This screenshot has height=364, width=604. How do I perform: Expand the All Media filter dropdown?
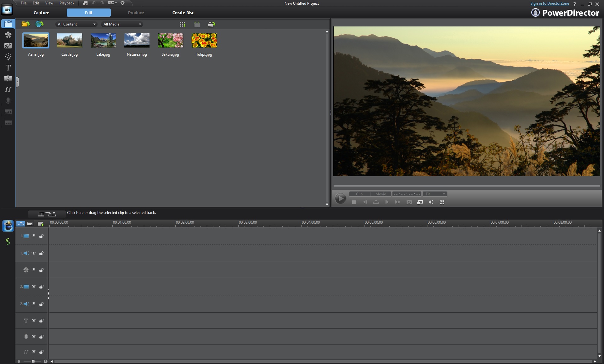point(122,24)
